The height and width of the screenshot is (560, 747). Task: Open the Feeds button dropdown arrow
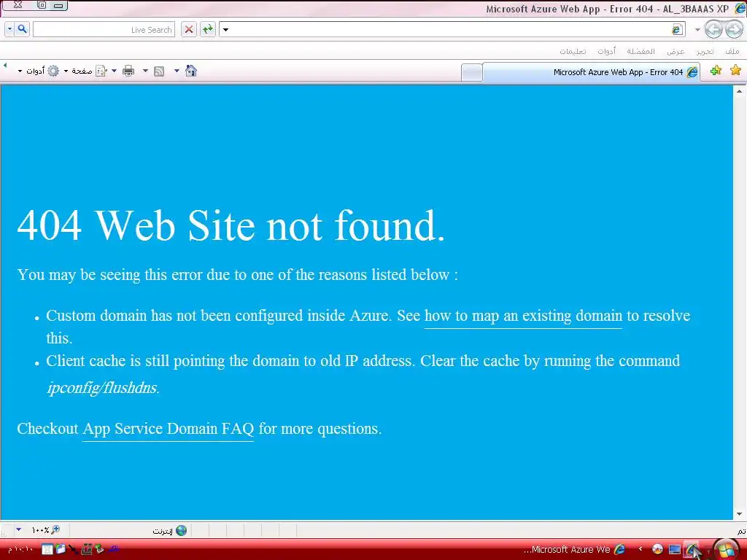tap(145, 71)
